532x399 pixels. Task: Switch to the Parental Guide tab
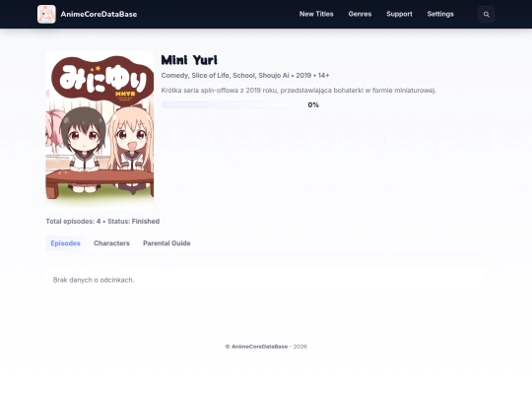point(166,243)
